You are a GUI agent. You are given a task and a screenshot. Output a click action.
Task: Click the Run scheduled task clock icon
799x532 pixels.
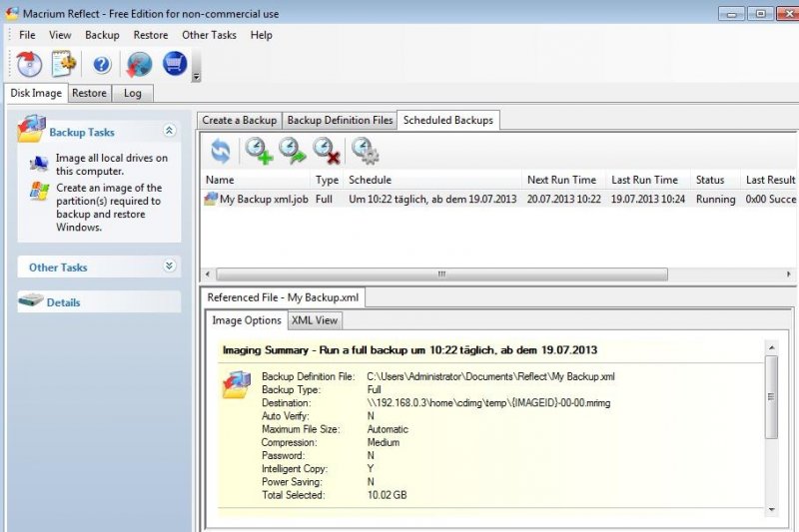click(292, 151)
